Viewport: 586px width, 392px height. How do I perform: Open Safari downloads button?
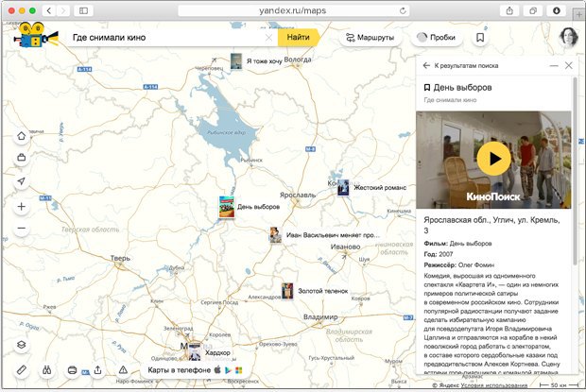point(556,10)
